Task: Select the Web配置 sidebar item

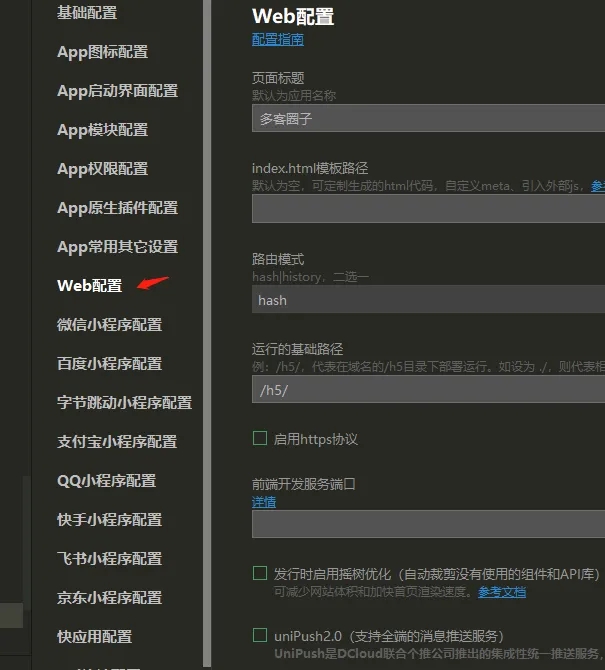Action: 90,286
